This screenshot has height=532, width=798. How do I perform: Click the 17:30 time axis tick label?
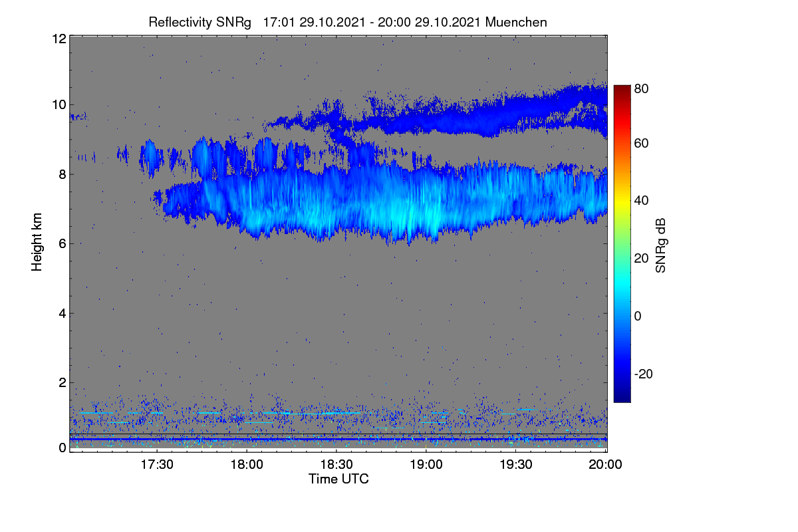pos(158,465)
